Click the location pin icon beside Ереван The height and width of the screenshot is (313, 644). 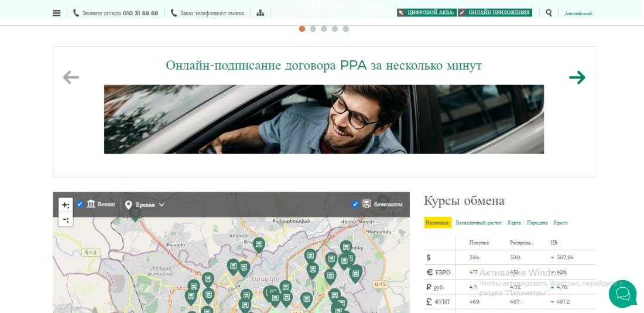pos(129,205)
